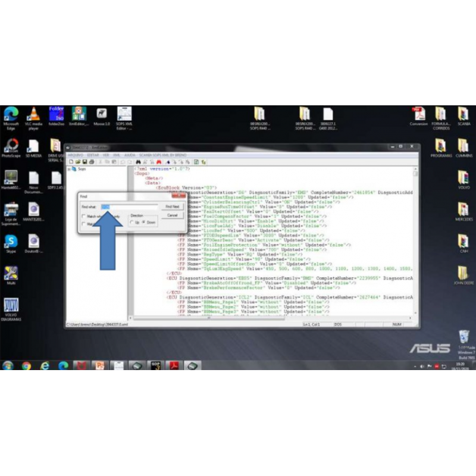476x476 pixels.
Task: Select the Down direction radio button
Action: point(143,222)
